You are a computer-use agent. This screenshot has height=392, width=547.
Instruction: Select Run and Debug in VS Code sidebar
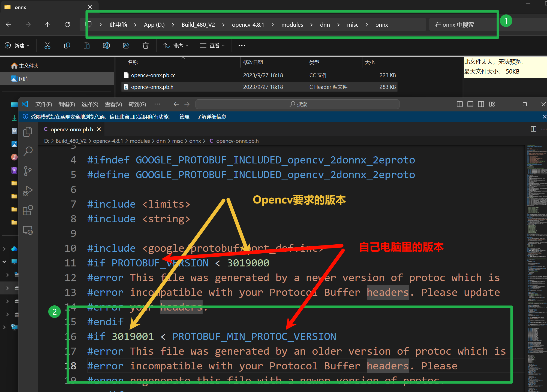click(x=28, y=190)
